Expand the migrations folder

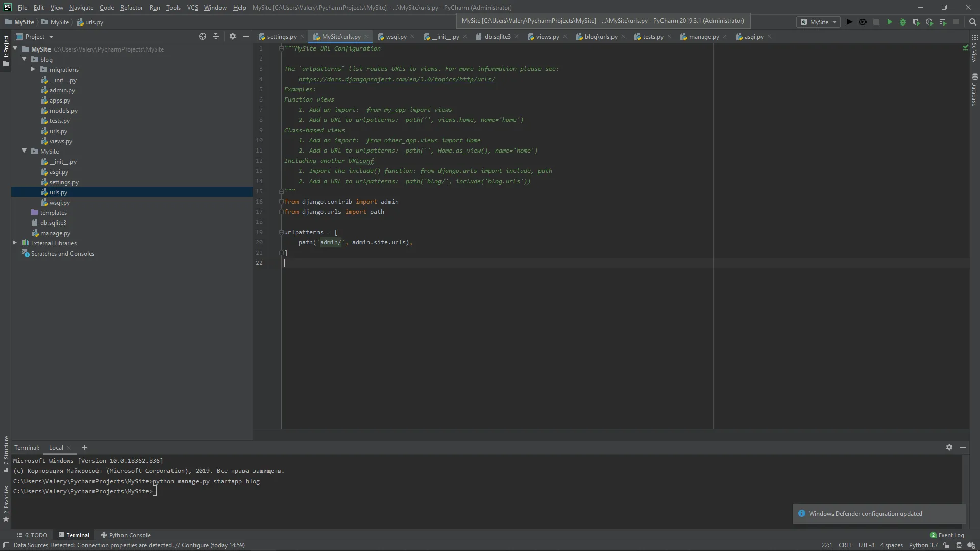pos(33,69)
